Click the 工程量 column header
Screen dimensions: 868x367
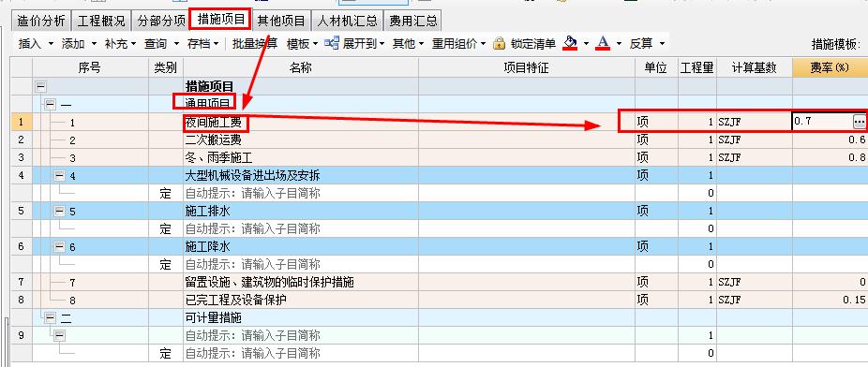coord(697,68)
